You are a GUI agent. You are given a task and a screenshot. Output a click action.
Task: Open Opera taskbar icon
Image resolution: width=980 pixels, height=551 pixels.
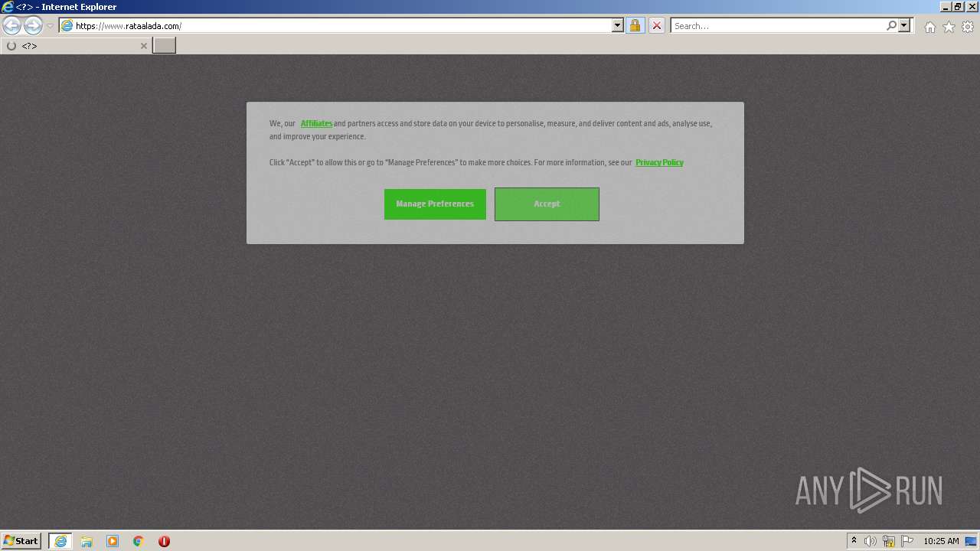[164, 541]
